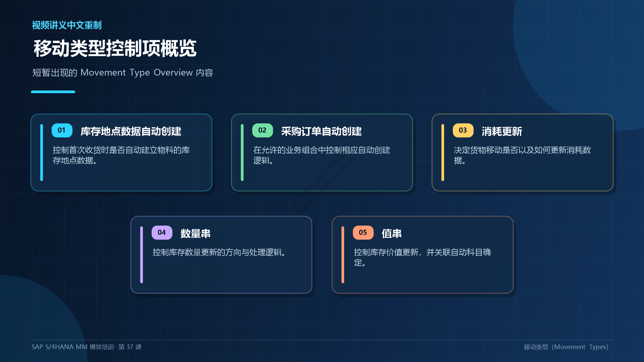
Task: Click the yellow 03 number badge
Action: (x=463, y=130)
